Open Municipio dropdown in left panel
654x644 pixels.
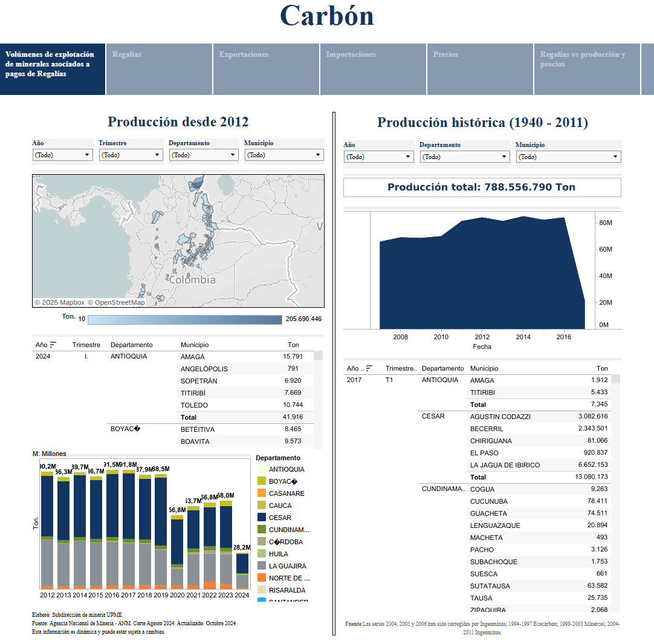(283, 155)
